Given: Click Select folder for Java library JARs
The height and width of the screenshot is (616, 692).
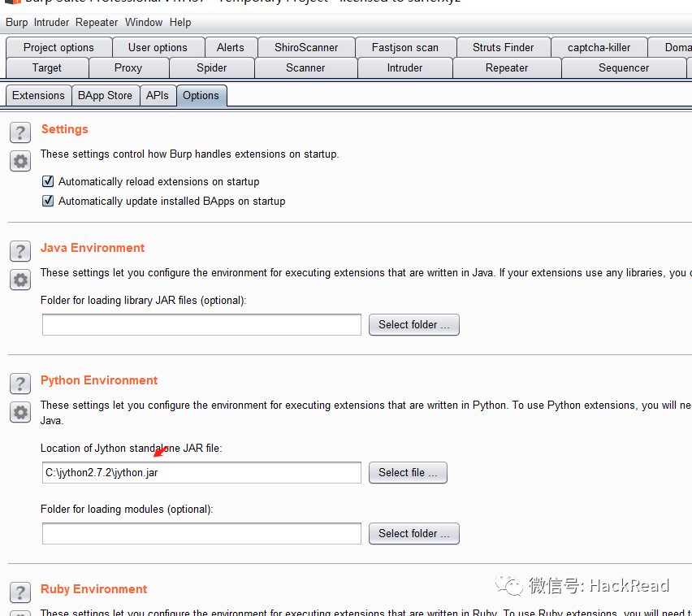Looking at the screenshot, I should point(414,324).
